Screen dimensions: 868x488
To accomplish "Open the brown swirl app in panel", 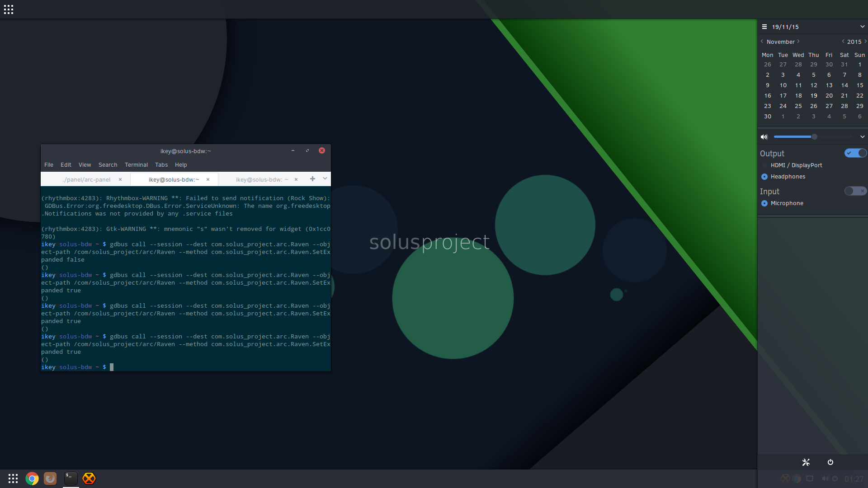I will click(50, 479).
